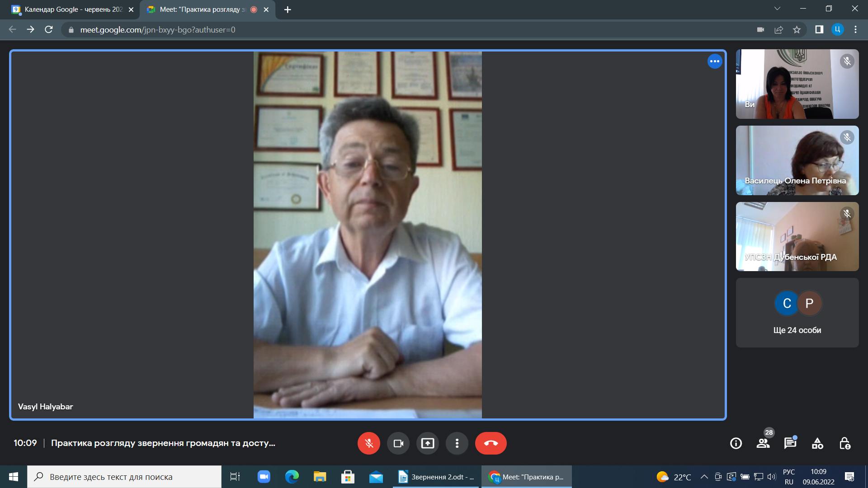Open more options three-dot menu in call bar
The width and height of the screenshot is (868, 488).
457,443
